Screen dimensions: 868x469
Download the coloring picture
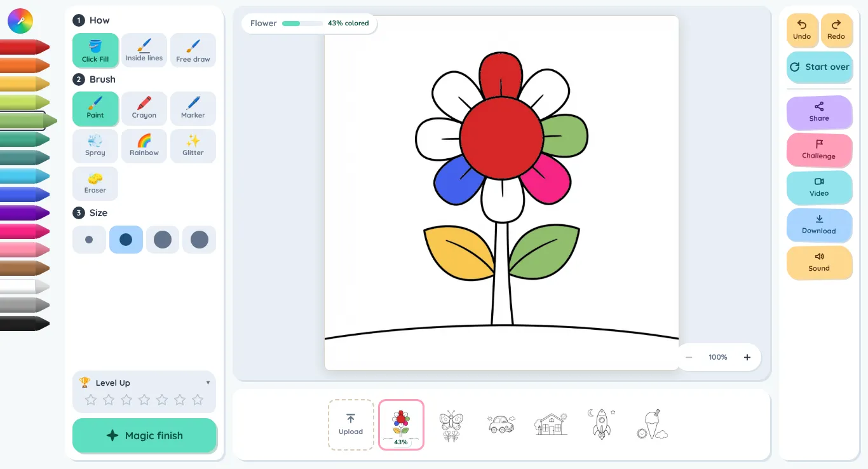coord(819,224)
